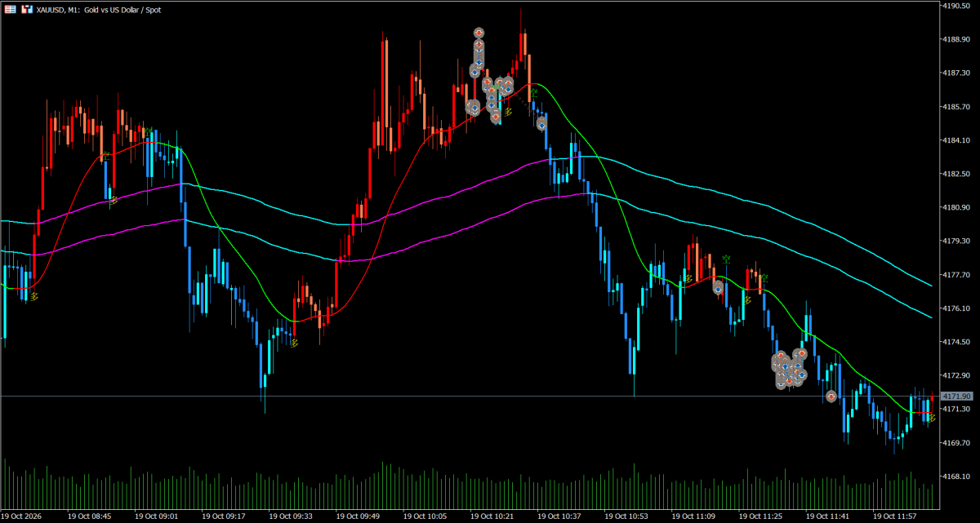Click the 19 Oct 2026 date label
The image size is (980, 523).
pyautogui.click(x=22, y=516)
